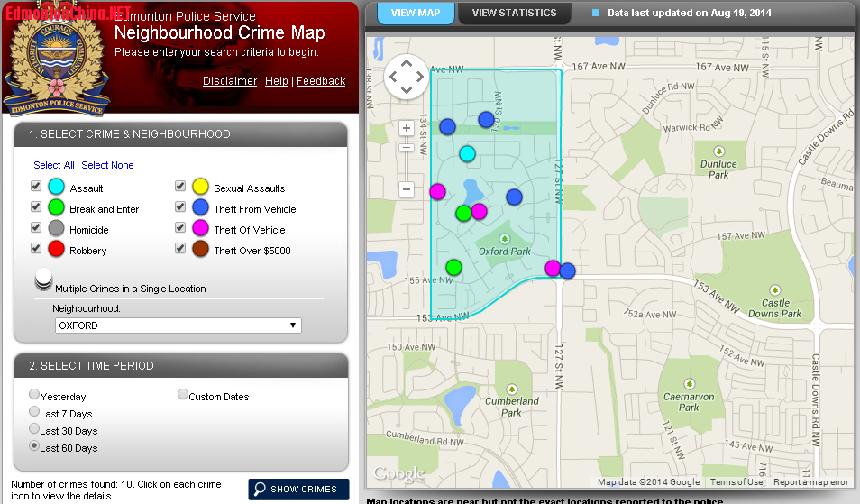Click the map zoom slider handle
Screen dimensions: 860x504
click(407, 148)
